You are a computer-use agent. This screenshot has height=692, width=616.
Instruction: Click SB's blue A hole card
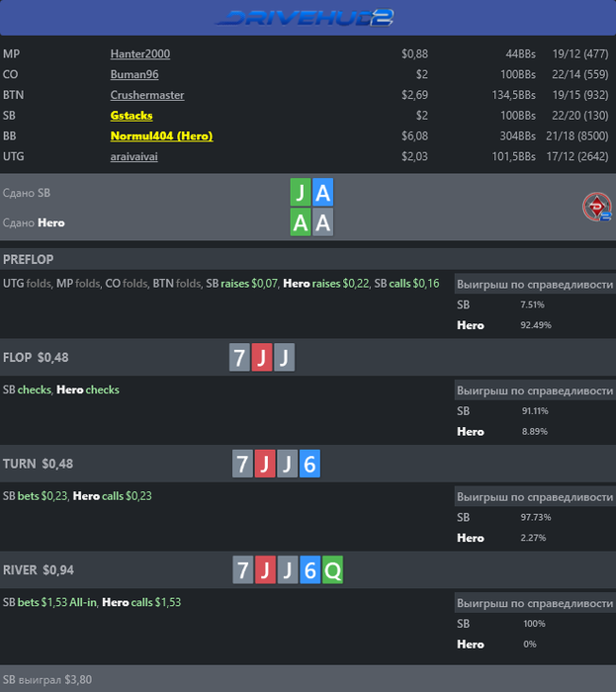click(x=323, y=193)
